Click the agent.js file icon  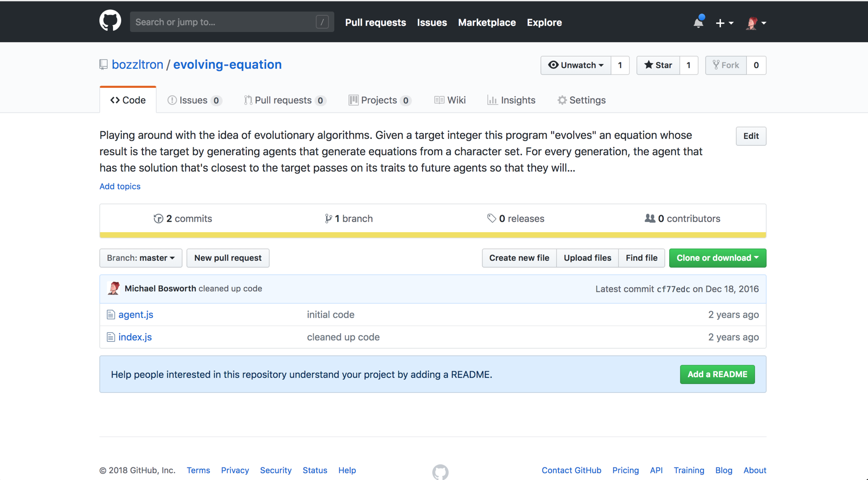(x=111, y=315)
